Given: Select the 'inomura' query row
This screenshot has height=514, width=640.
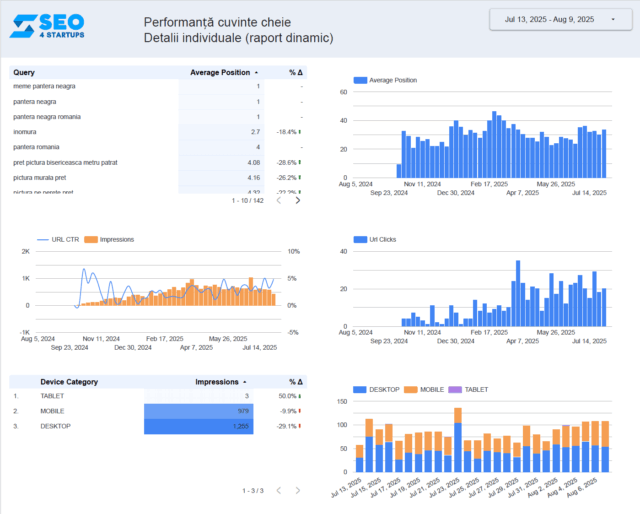Looking at the screenshot, I should click(25, 132).
